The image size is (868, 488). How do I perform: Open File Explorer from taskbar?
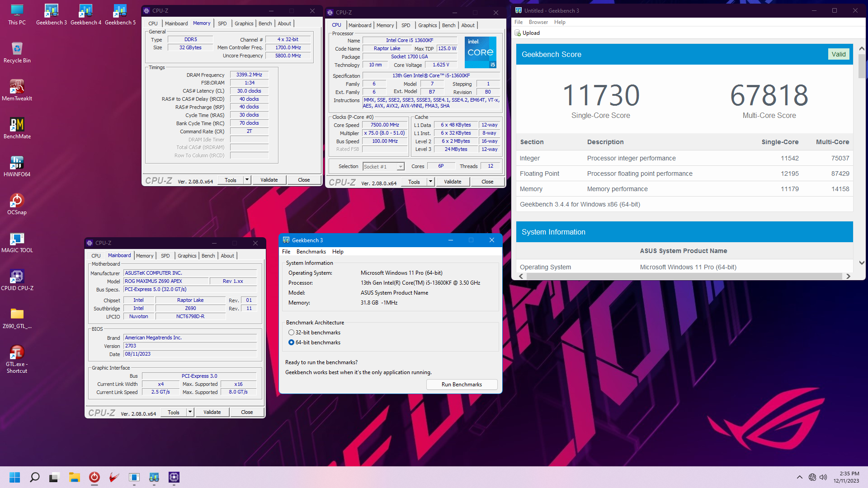tap(74, 477)
